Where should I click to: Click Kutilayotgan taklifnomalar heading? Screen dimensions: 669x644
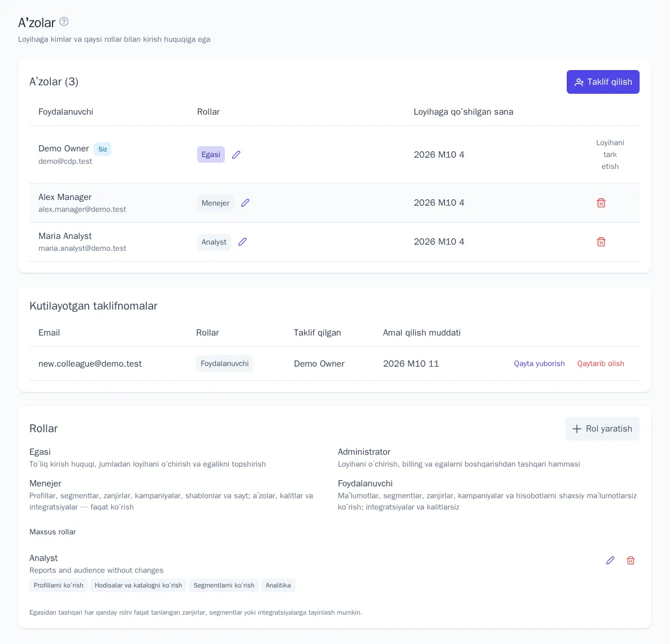(93, 306)
